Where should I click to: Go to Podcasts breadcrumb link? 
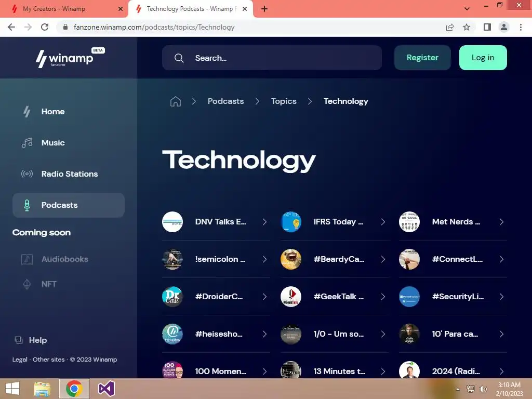pyautogui.click(x=225, y=101)
